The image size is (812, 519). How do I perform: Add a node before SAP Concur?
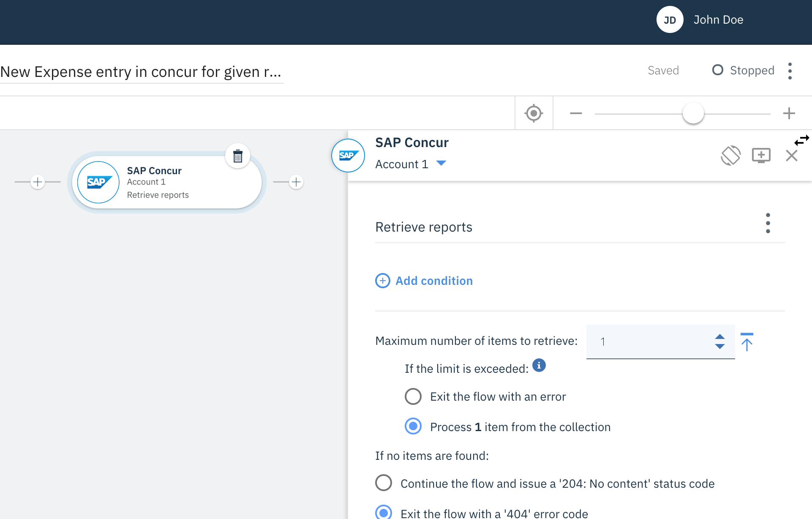(x=38, y=182)
